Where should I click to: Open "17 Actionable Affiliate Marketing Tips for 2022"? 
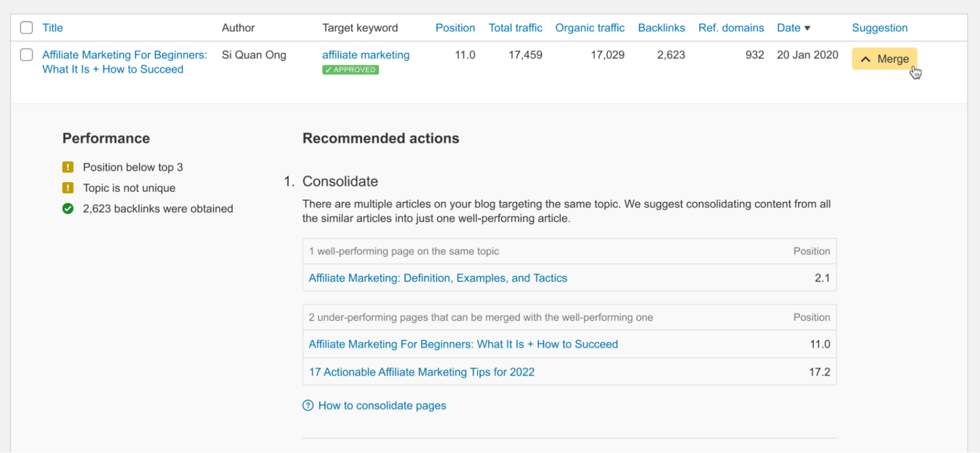click(421, 372)
